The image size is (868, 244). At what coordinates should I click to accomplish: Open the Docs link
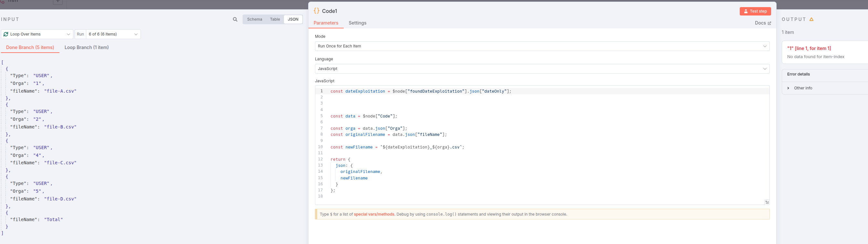763,23
